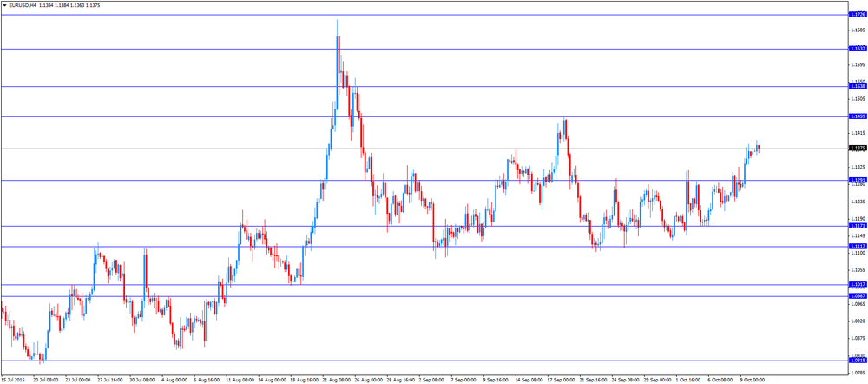Viewport: 868px width, 384px height.
Task: Click the 1.0785 price scale value
Action: (858, 373)
